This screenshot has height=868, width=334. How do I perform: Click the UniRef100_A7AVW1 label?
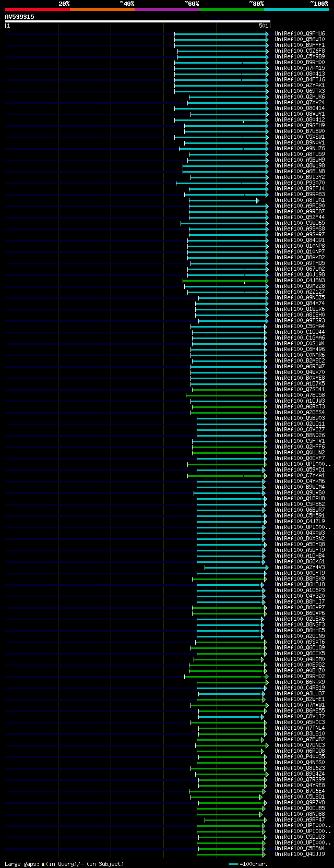300,705
